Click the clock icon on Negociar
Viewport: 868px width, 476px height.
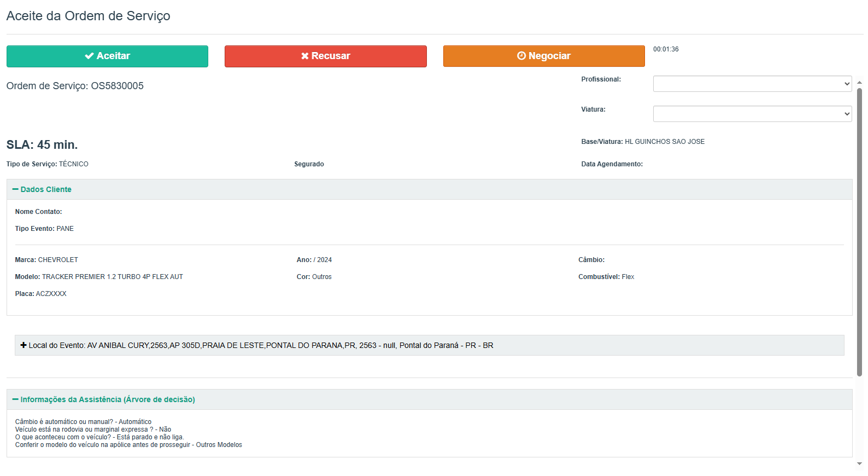pos(521,56)
